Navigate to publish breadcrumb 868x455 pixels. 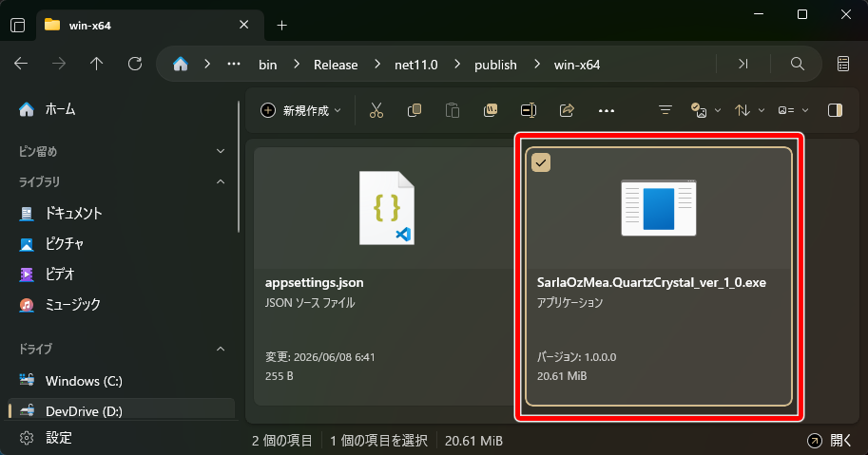(x=495, y=65)
